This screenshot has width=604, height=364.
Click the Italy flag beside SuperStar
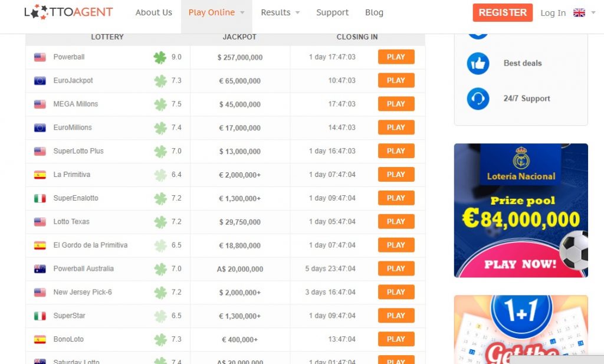[x=40, y=316]
